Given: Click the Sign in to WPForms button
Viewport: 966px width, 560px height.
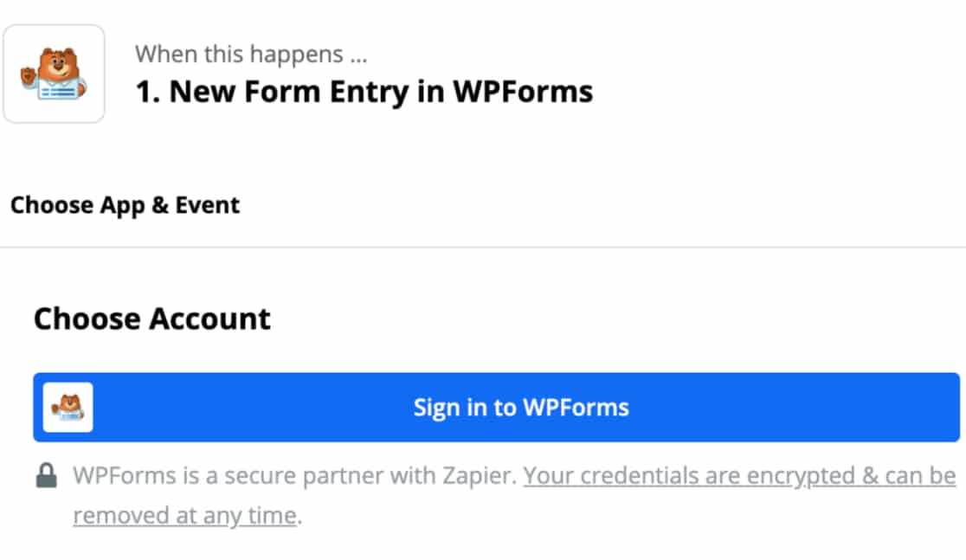Looking at the screenshot, I should tap(520, 407).
